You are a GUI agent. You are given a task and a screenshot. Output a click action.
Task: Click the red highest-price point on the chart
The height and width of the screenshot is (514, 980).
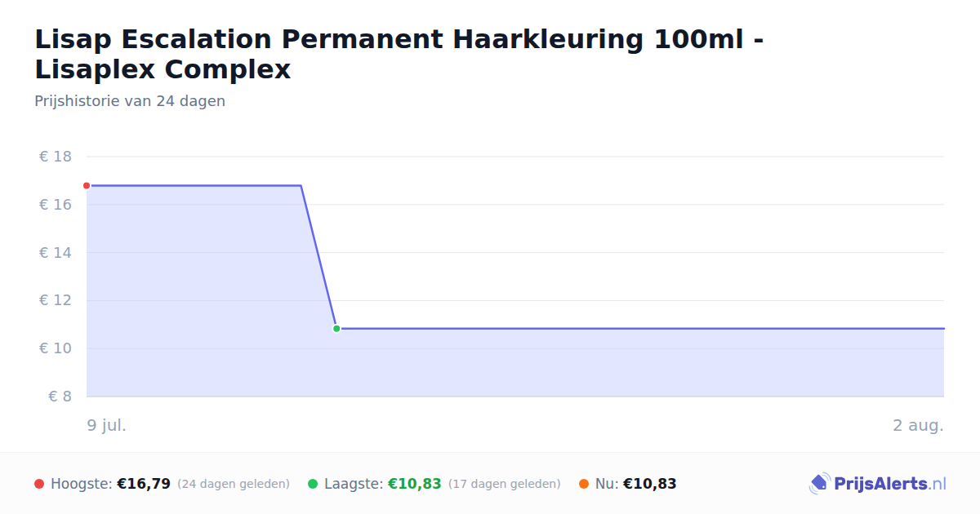click(x=87, y=185)
